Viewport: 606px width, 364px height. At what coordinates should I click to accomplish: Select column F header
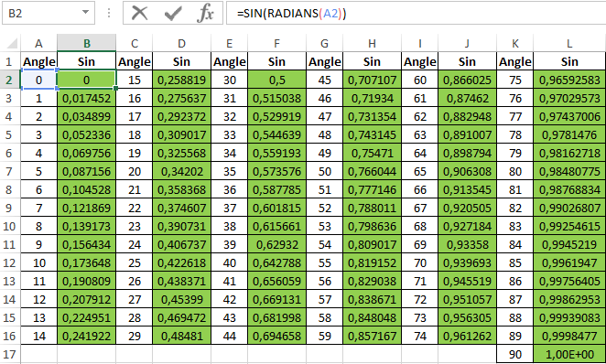coord(276,43)
